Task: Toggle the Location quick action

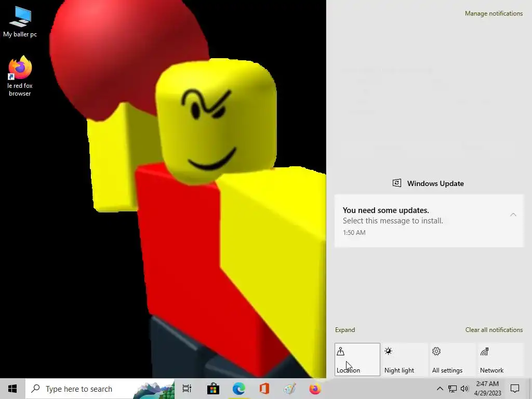Action: tap(357, 360)
